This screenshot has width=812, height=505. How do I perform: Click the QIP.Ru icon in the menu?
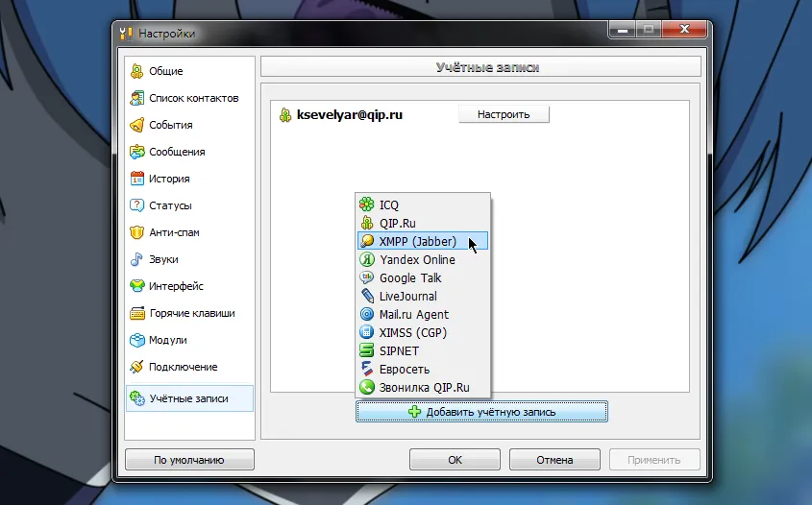[x=367, y=223]
